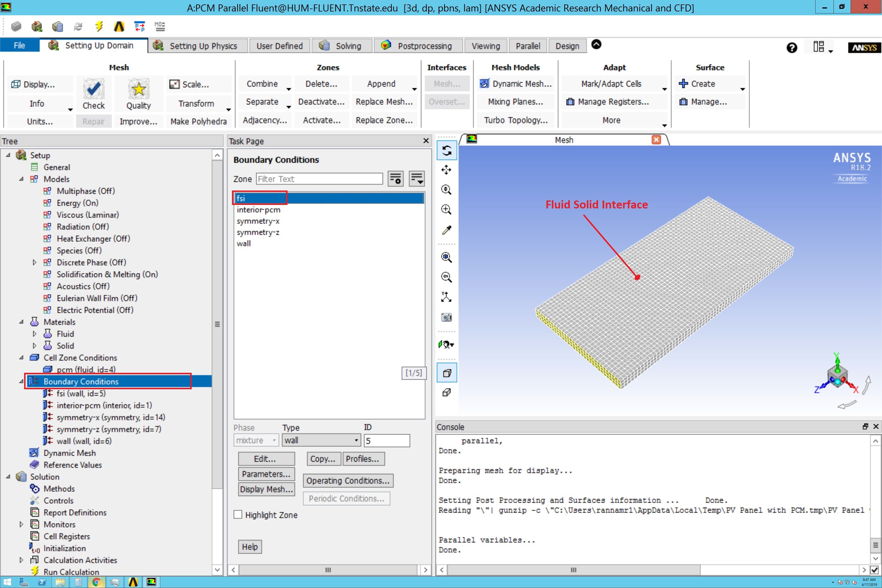Click the yellow ANSYS logo toolbar icon
Viewport: 882px width, 588px height.
click(x=119, y=26)
